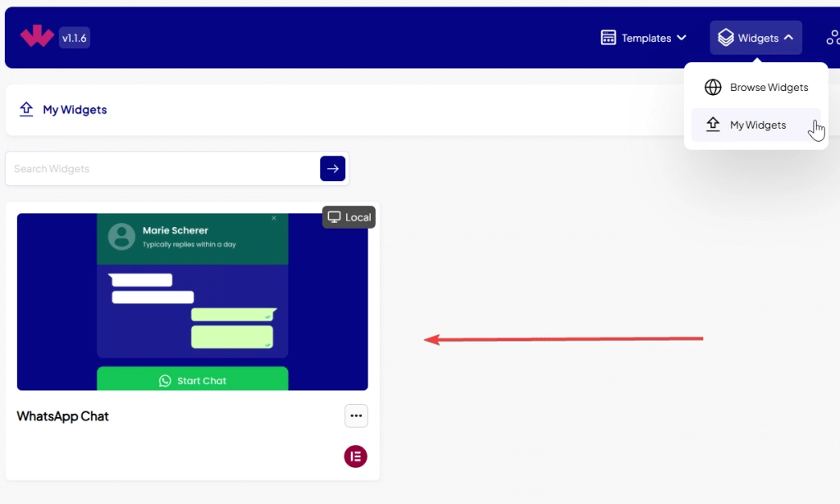This screenshot has width=840, height=504.
Task: Click the pink logo in header
Action: (x=37, y=36)
